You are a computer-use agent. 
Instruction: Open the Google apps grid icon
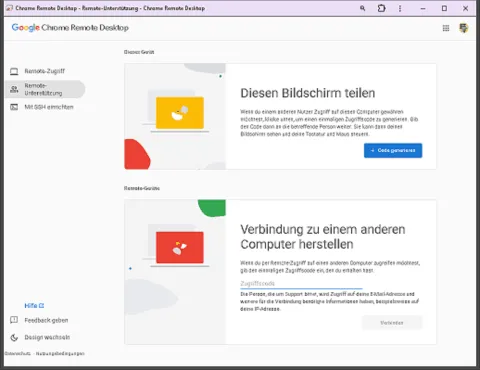click(x=446, y=28)
